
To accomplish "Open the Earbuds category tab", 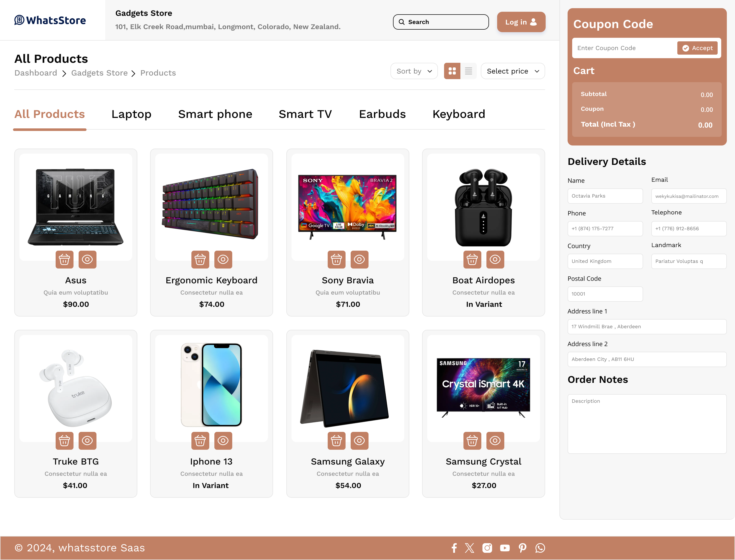I will click(382, 114).
